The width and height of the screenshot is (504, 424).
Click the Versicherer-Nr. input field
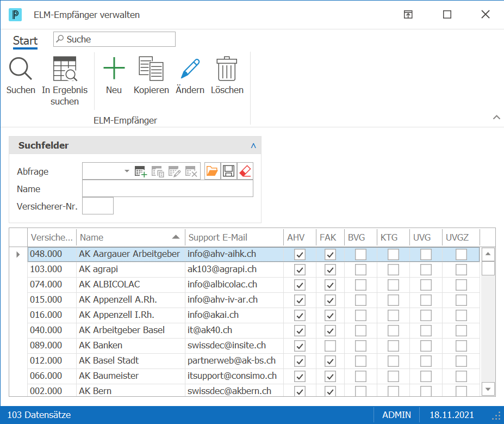click(98, 206)
